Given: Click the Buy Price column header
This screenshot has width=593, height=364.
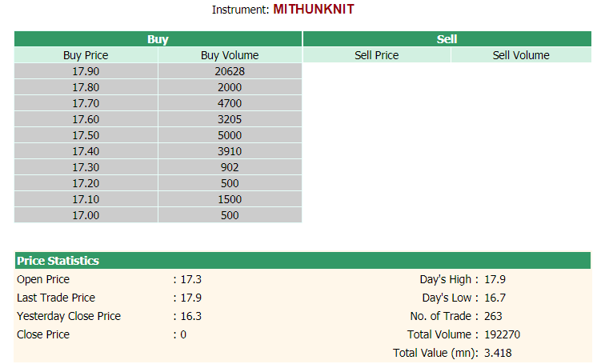Looking at the screenshot, I should pos(86,55).
